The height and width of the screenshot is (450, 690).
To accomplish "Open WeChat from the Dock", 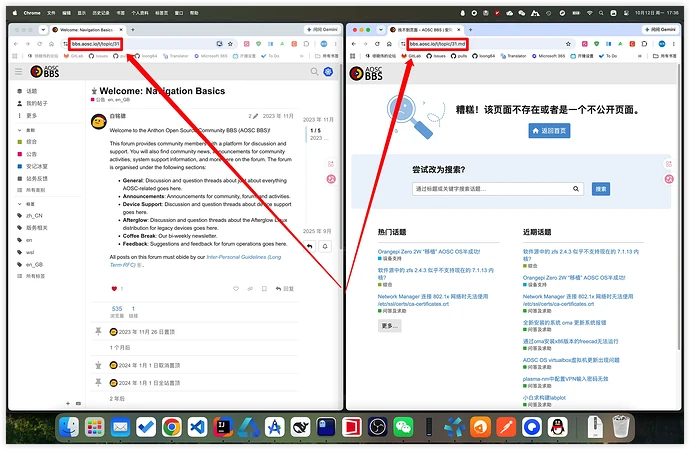I will (x=403, y=427).
